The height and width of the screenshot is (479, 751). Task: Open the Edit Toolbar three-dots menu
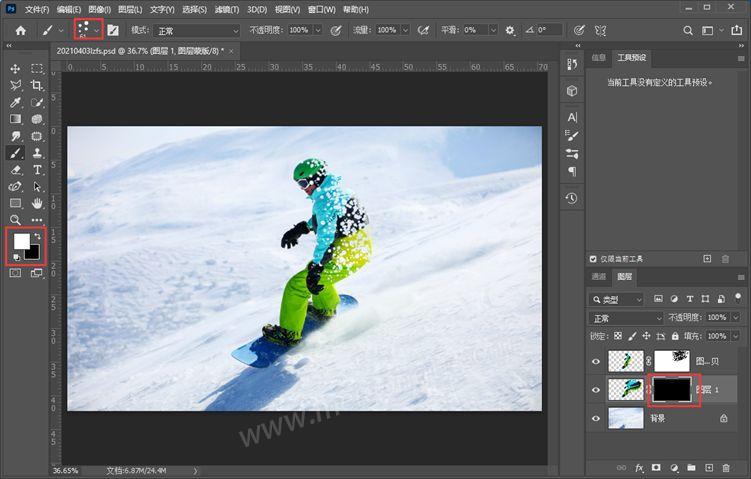tap(37, 220)
